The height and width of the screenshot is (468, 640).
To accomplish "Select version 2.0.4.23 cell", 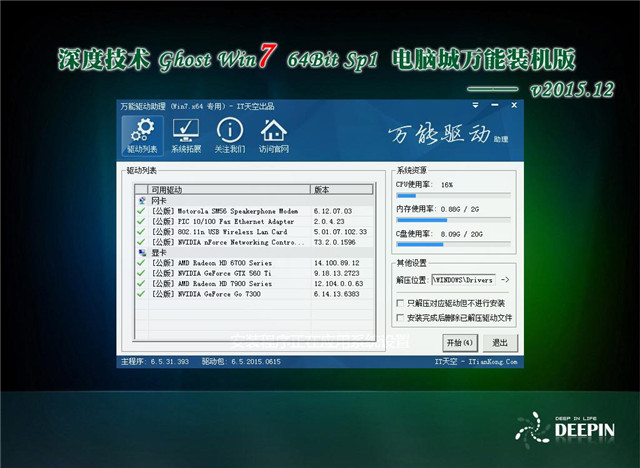I will [x=329, y=221].
